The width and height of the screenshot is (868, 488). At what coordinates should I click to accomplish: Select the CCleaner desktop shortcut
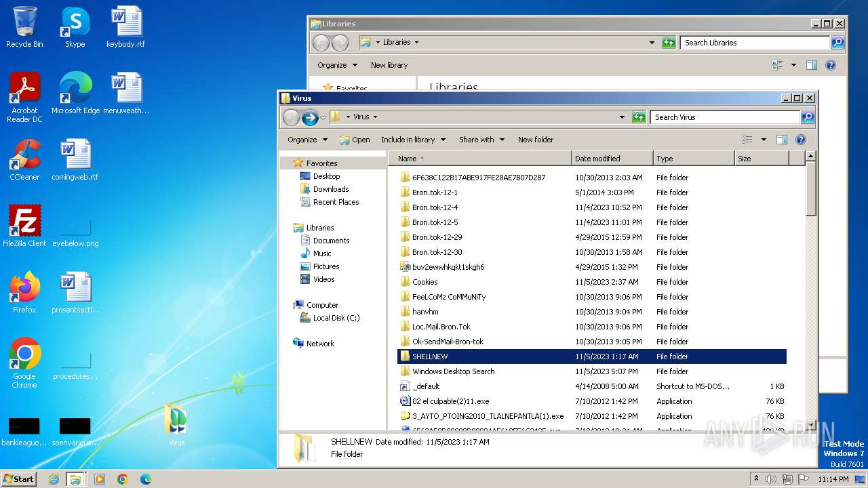24,160
